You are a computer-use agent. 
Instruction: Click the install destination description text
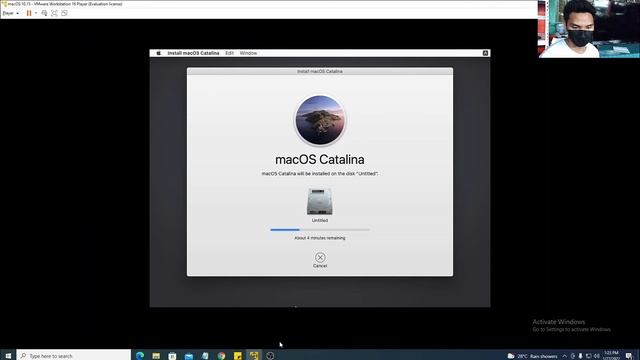click(x=320, y=173)
